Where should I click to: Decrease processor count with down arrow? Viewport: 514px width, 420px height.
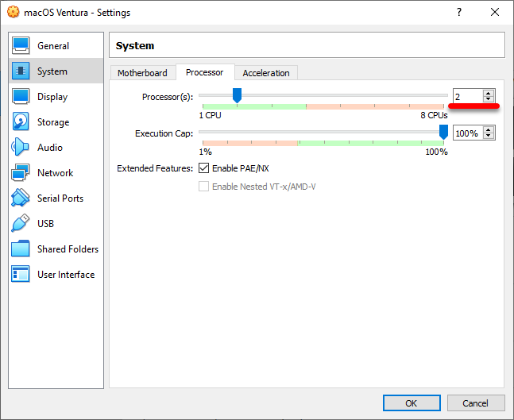coord(489,98)
